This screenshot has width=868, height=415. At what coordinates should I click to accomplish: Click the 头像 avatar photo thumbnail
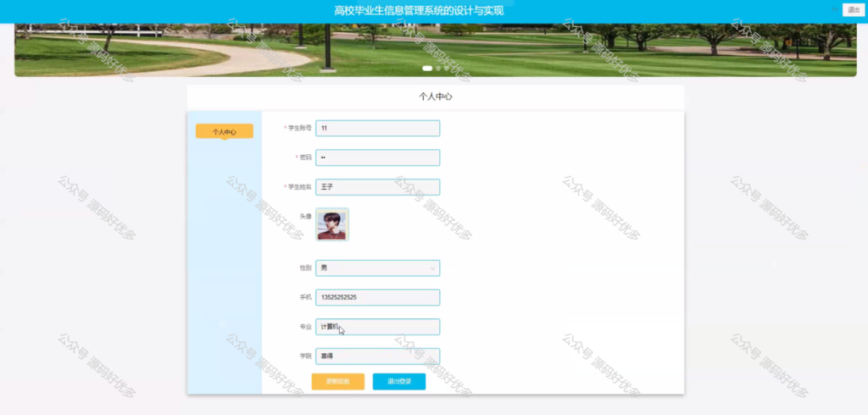click(332, 224)
